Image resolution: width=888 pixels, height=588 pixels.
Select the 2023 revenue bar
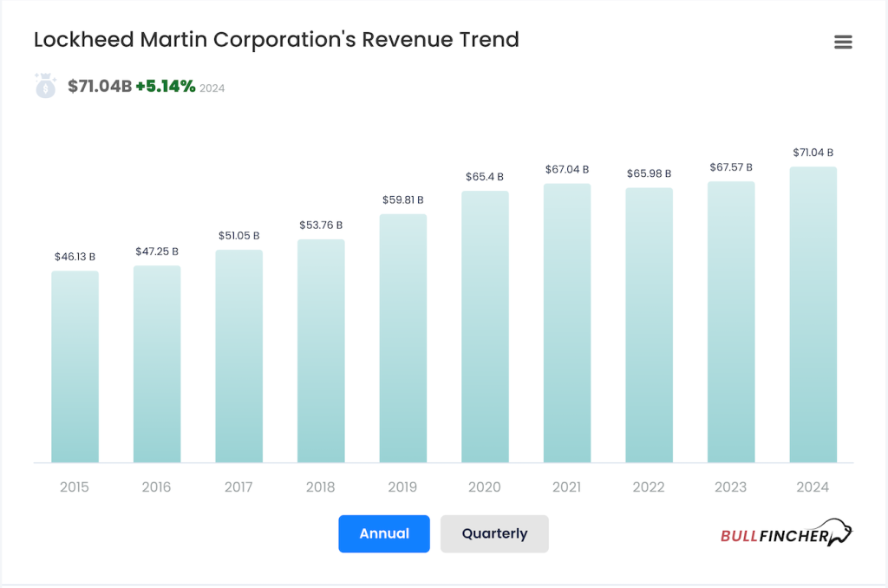731,323
